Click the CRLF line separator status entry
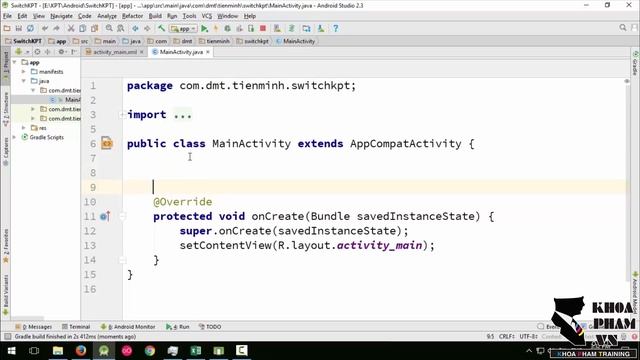 pyautogui.click(x=506, y=337)
